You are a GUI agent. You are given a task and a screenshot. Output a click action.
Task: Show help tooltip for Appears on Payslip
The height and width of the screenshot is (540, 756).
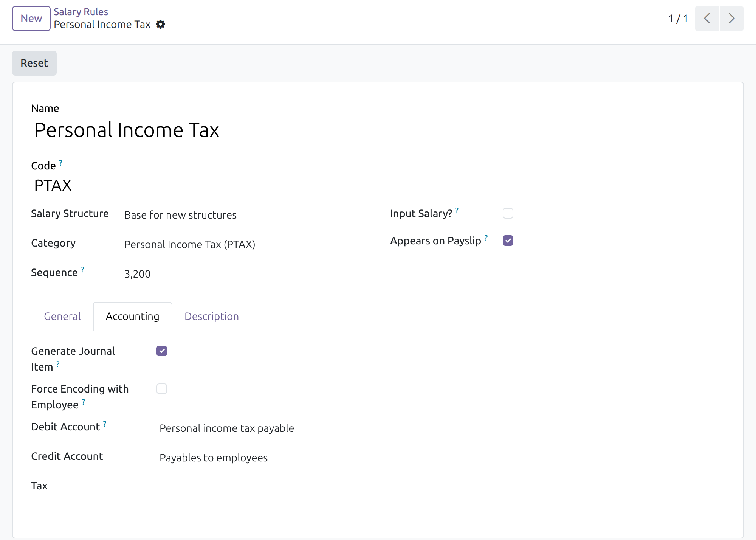486,237
